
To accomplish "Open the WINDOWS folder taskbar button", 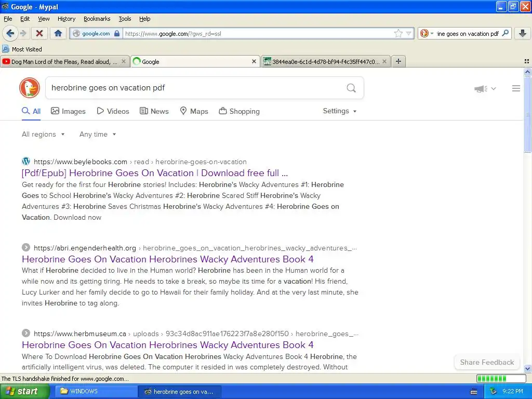I will point(96,391).
